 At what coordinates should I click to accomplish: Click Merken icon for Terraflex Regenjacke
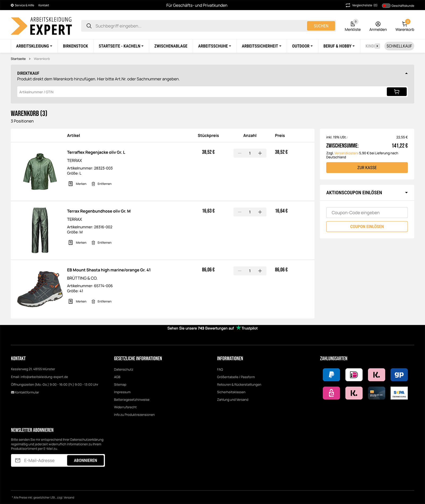70,184
